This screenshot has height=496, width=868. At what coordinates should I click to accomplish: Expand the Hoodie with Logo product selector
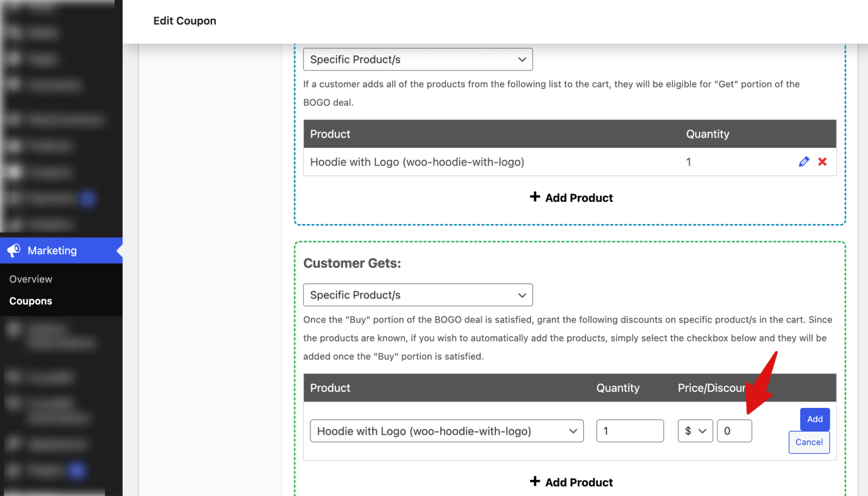pos(446,431)
